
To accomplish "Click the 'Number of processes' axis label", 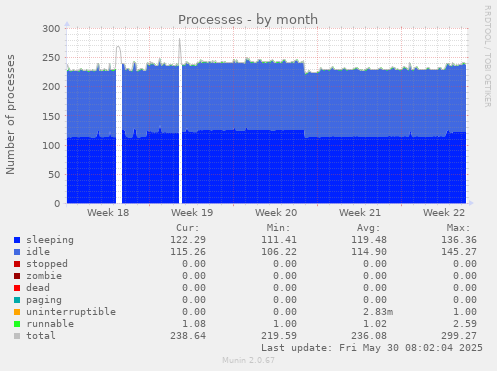I will (x=10, y=114).
